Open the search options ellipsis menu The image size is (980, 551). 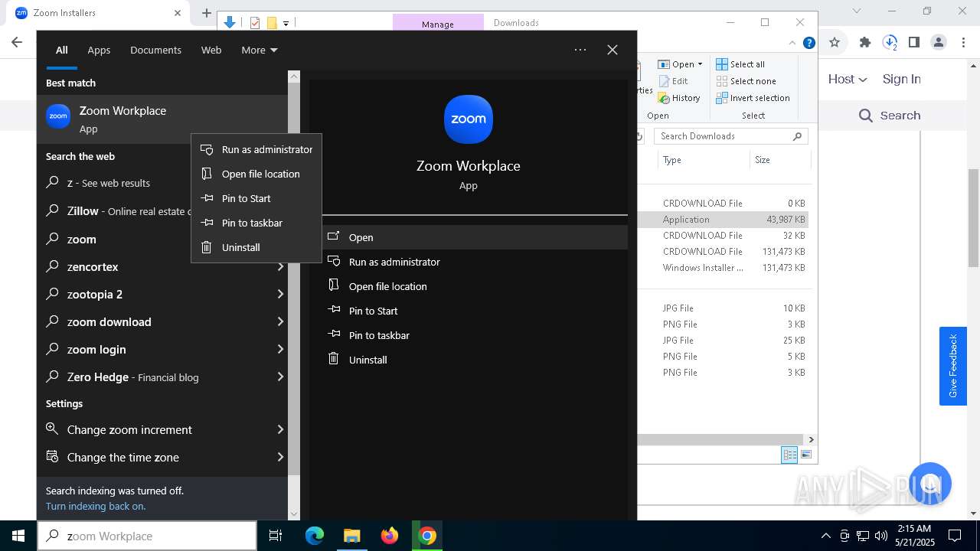[x=580, y=50]
